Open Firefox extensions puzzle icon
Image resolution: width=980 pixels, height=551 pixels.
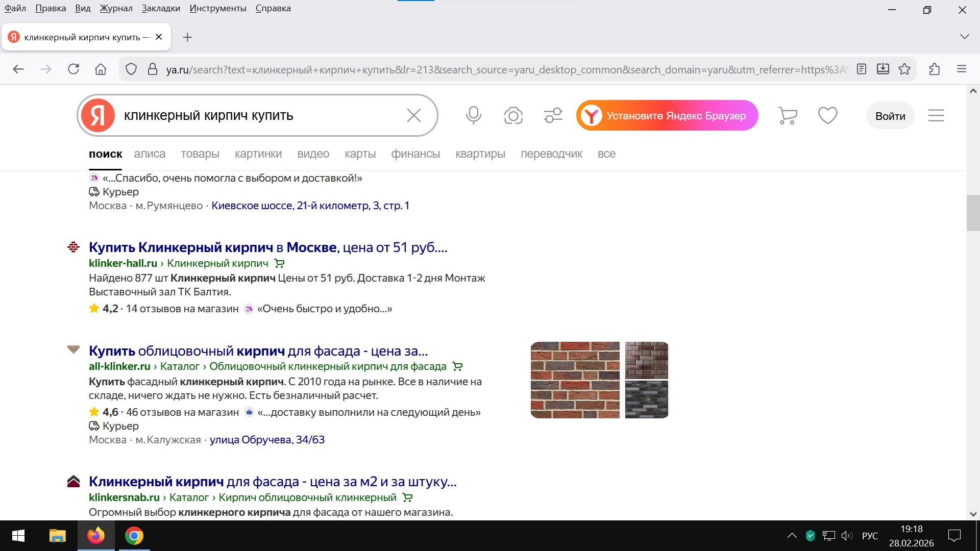coord(935,69)
